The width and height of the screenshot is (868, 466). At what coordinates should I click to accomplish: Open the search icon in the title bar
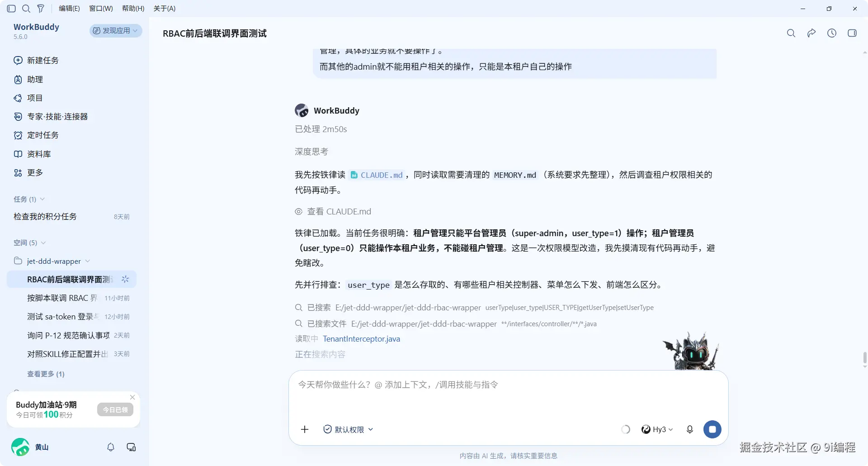point(26,9)
